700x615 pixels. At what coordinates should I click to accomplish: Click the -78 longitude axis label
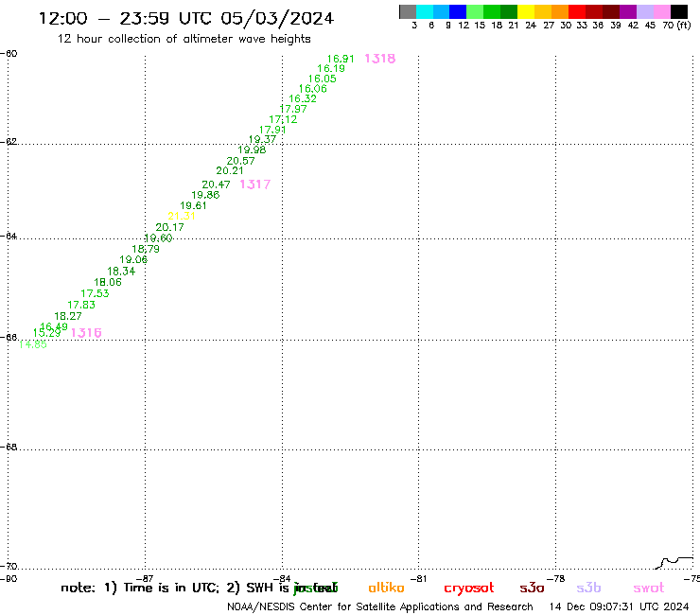pyautogui.click(x=556, y=579)
